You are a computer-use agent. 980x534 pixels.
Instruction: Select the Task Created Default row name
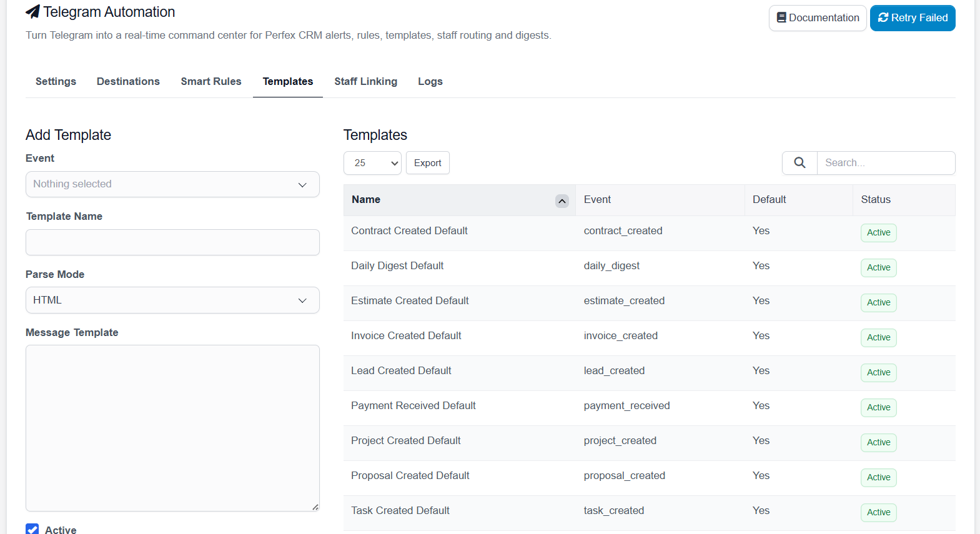coord(400,511)
